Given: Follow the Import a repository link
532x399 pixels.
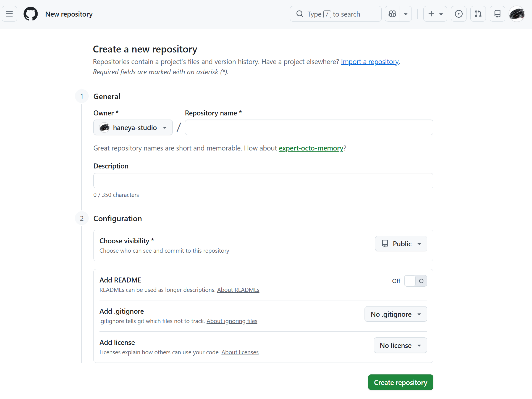Looking at the screenshot, I should point(369,62).
